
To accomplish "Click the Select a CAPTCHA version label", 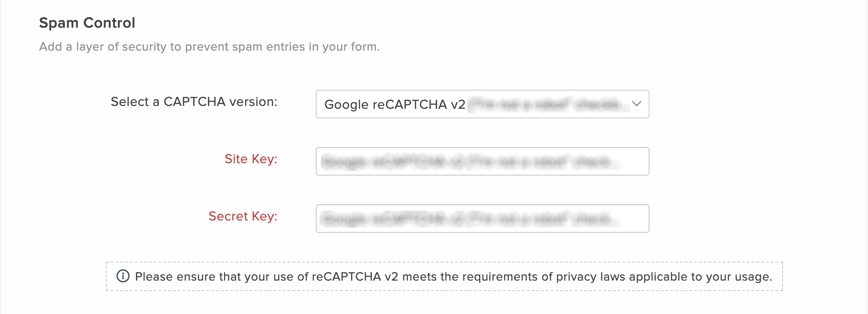I will click(194, 102).
